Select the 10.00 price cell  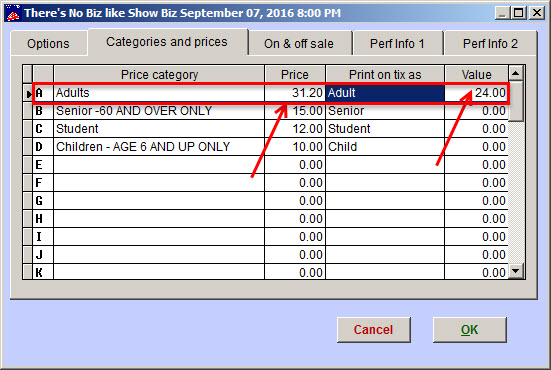click(295, 147)
